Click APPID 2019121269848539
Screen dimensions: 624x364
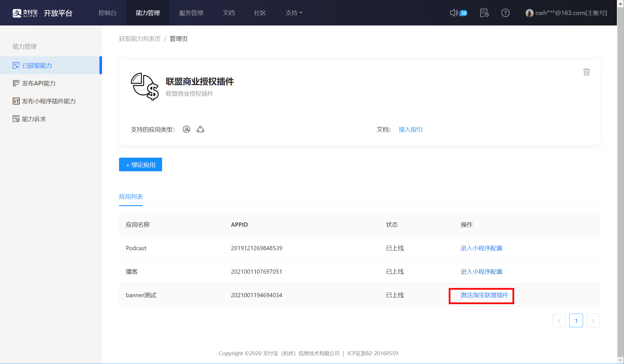click(x=256, y=248)
